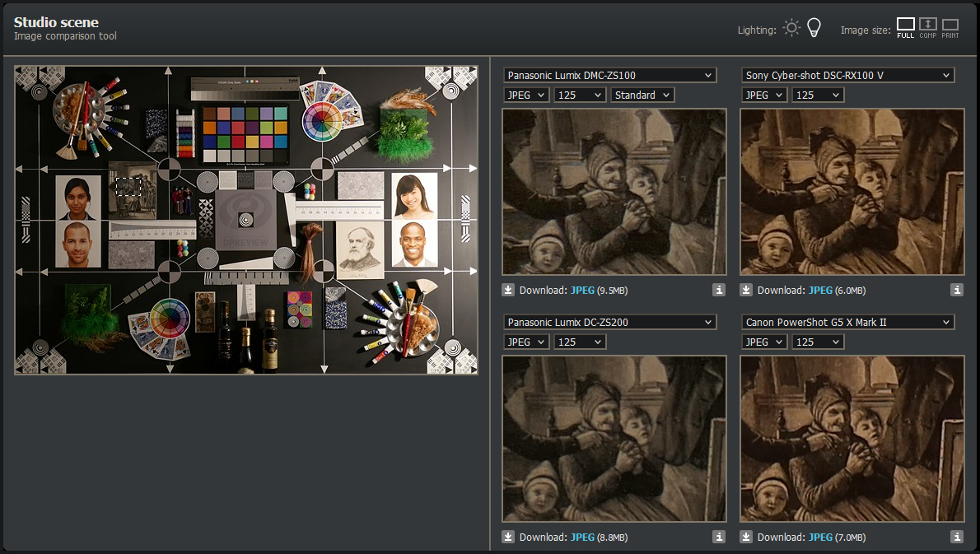The height and width of the screenshot is (554, 980).
Task: Open ISO 125 dropdown for DC-ZS200
Action: coord(580,342)
